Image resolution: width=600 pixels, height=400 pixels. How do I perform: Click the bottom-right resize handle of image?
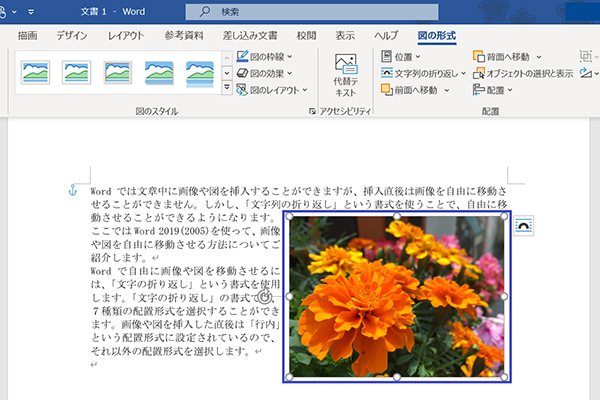[x=504, y=377]
